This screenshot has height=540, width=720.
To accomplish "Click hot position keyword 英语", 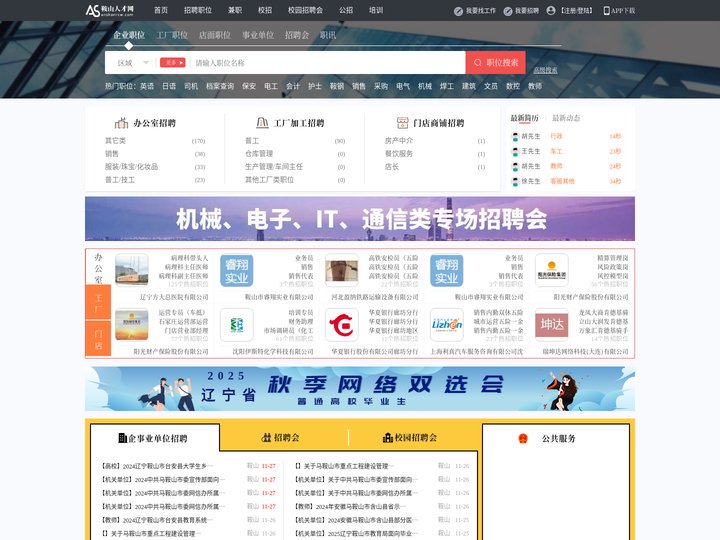I will [x=147, y=86].
